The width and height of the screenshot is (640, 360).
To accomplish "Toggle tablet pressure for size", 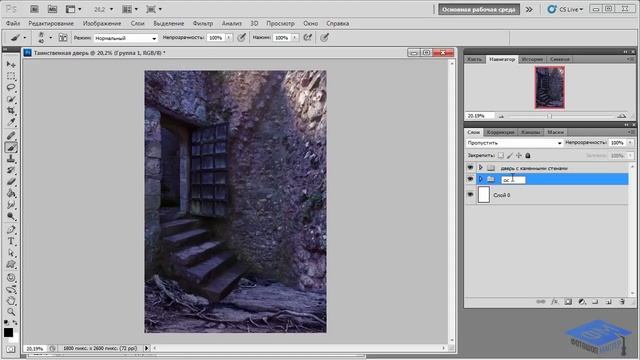I will point(324,38).
